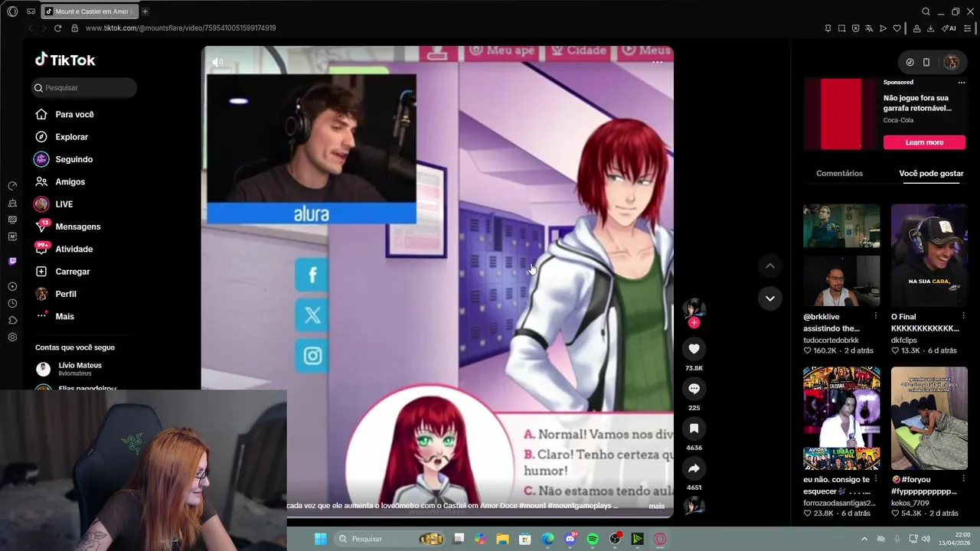Screen dimensions: 980x551
Task: Open the Windows Start button
Action: [321, 539]
